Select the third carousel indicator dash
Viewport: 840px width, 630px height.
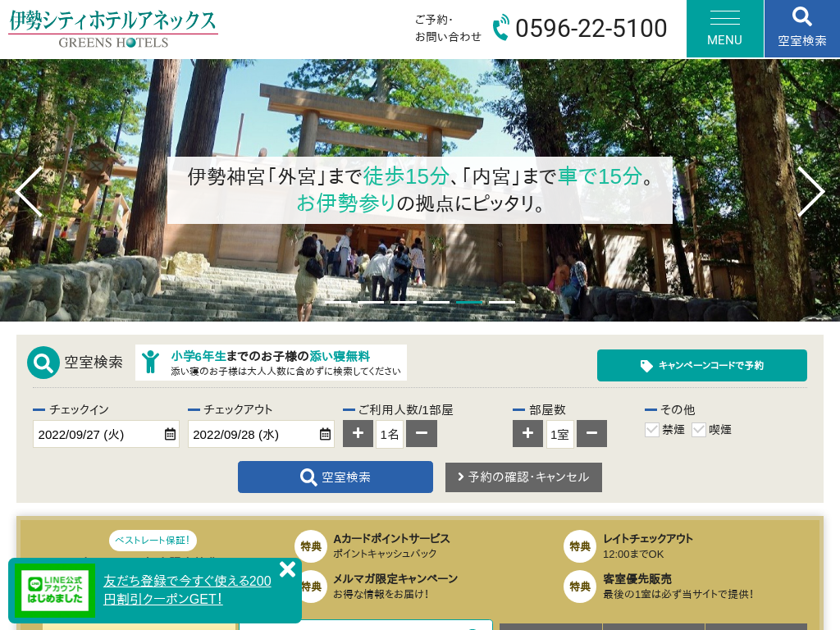coord(404,302)
